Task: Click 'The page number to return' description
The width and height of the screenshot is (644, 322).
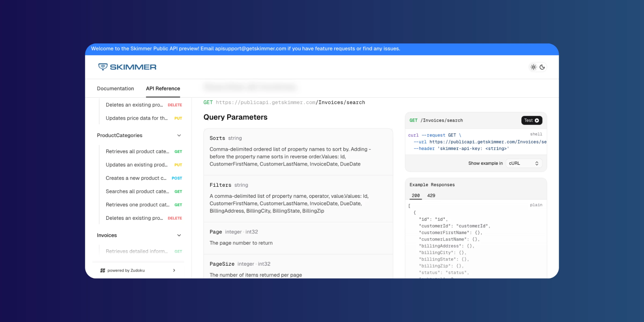Action: click(x=241, y=243)
